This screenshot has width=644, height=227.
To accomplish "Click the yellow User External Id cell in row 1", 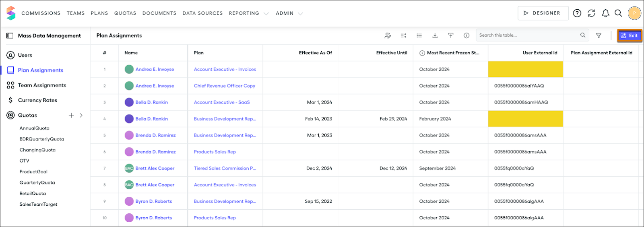I will tap(526, 69).
